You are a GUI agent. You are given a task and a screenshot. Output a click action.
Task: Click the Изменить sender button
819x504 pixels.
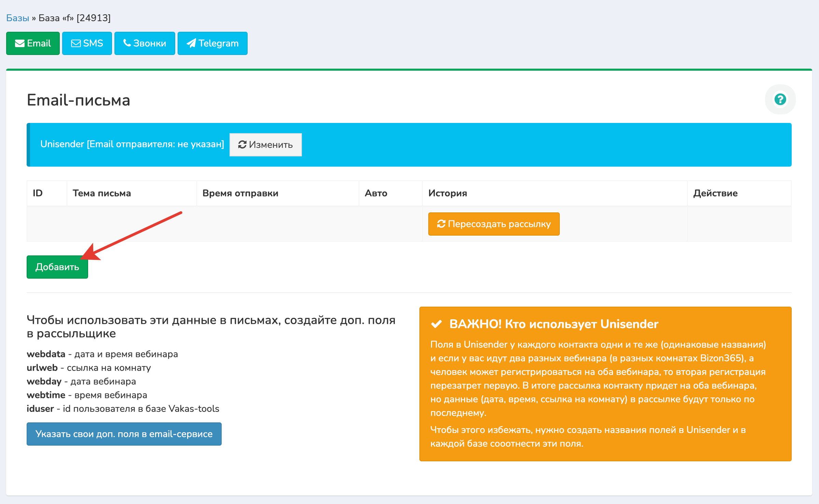coord(266,145)
